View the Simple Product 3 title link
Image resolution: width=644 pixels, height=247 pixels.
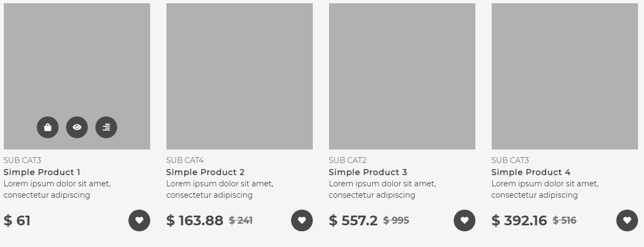click(x=368, y=172)
